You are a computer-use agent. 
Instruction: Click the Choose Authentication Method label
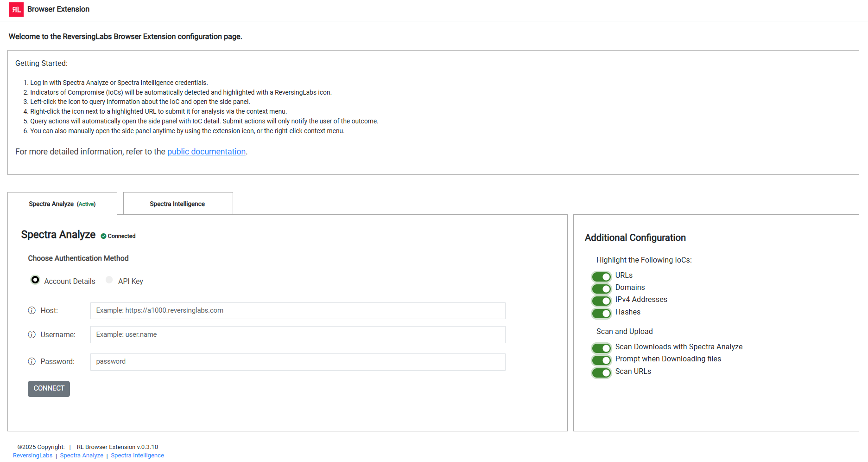78,258
